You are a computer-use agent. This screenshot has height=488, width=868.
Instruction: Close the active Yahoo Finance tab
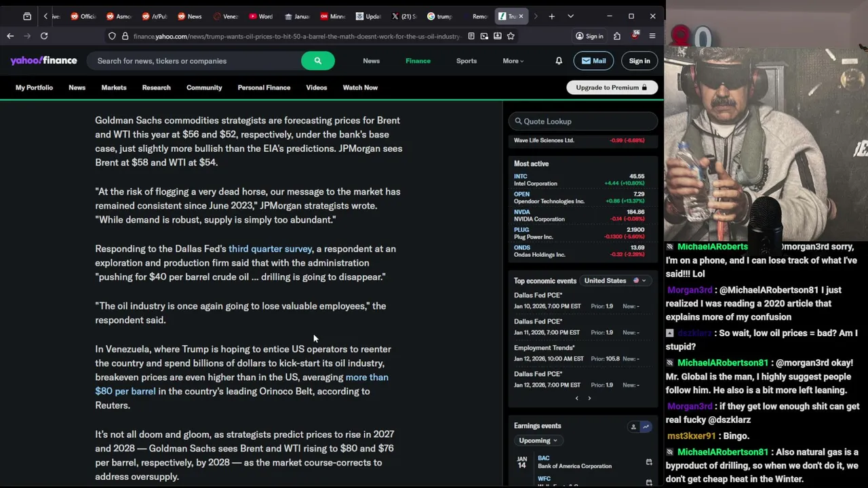(x=521, y=16)
